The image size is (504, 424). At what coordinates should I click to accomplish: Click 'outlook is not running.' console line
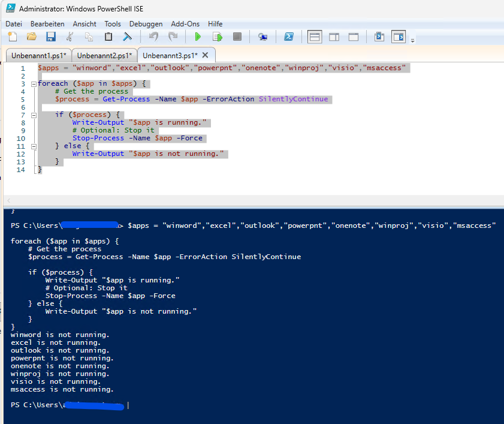pos(60,350)
